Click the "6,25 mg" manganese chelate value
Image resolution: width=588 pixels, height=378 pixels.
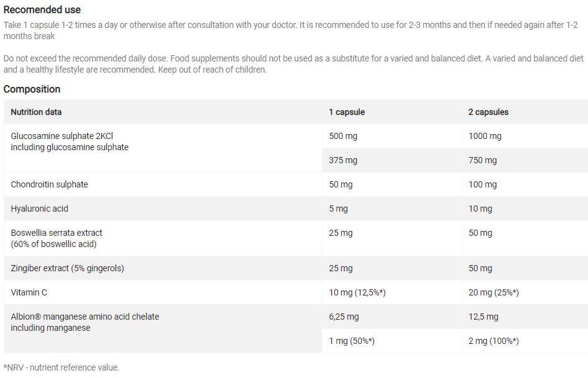tap(344, 317)
